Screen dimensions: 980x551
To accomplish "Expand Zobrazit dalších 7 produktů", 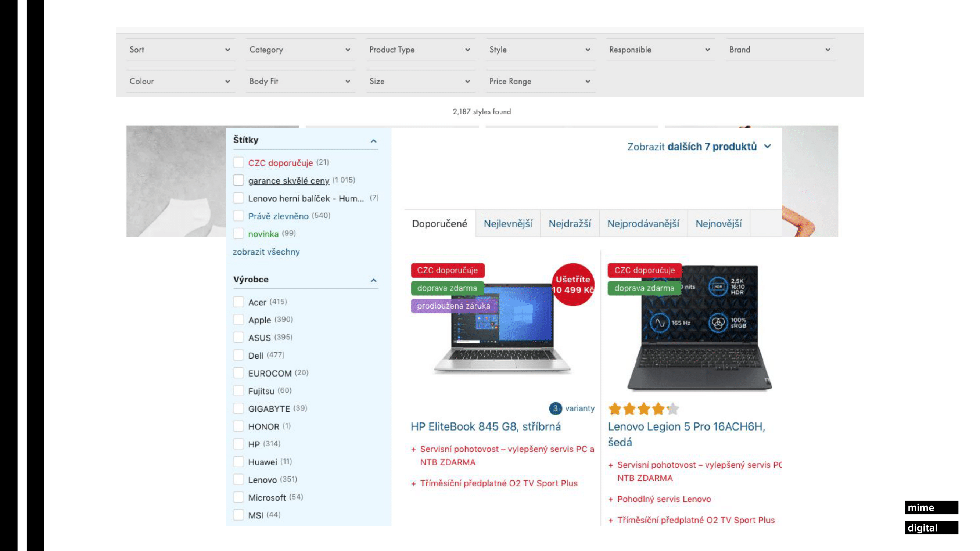I will [x=699, y=147].
